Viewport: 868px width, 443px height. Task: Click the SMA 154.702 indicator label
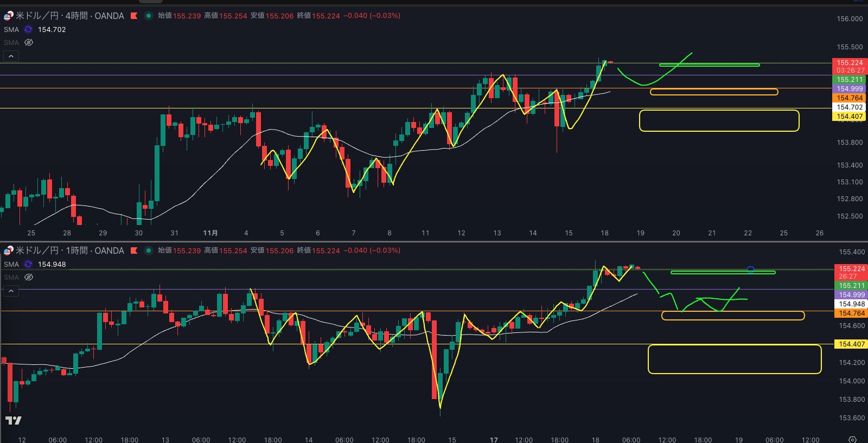point(52,30)
